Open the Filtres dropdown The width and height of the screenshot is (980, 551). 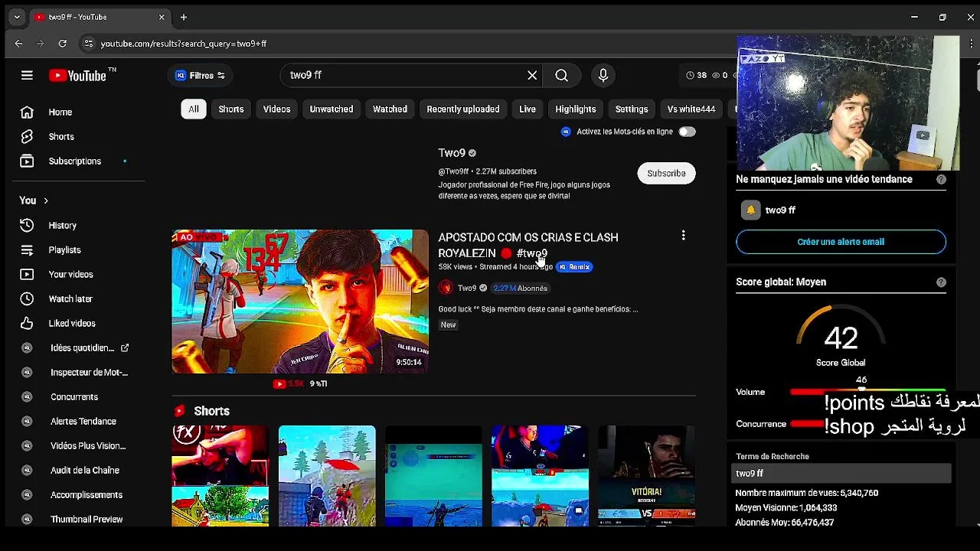(200, 75)
